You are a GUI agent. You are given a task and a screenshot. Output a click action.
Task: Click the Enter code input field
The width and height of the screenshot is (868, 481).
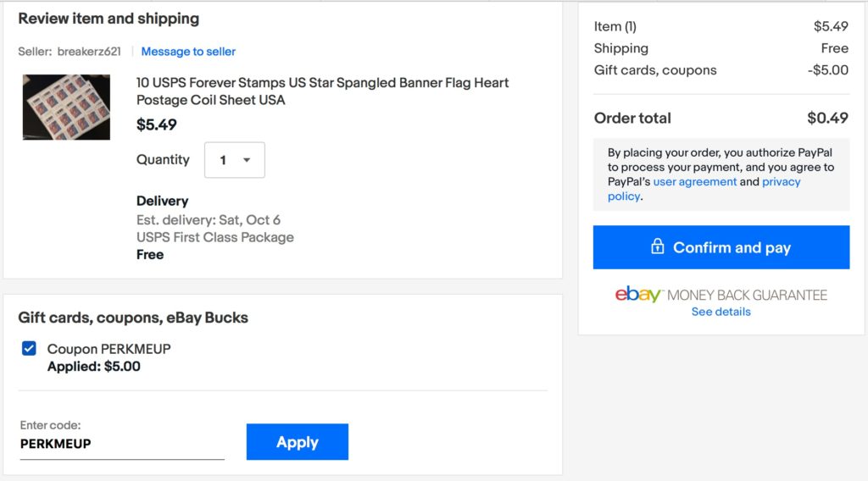click(x=122, y=444)
